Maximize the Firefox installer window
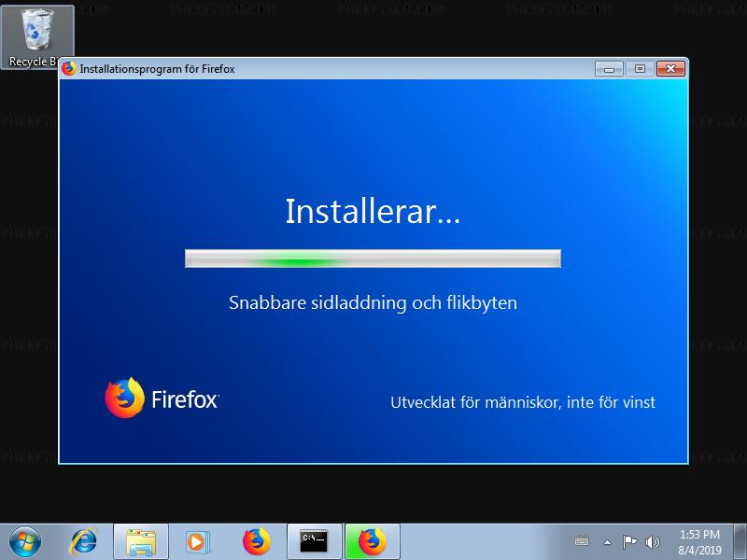 [x=640, y=69]
